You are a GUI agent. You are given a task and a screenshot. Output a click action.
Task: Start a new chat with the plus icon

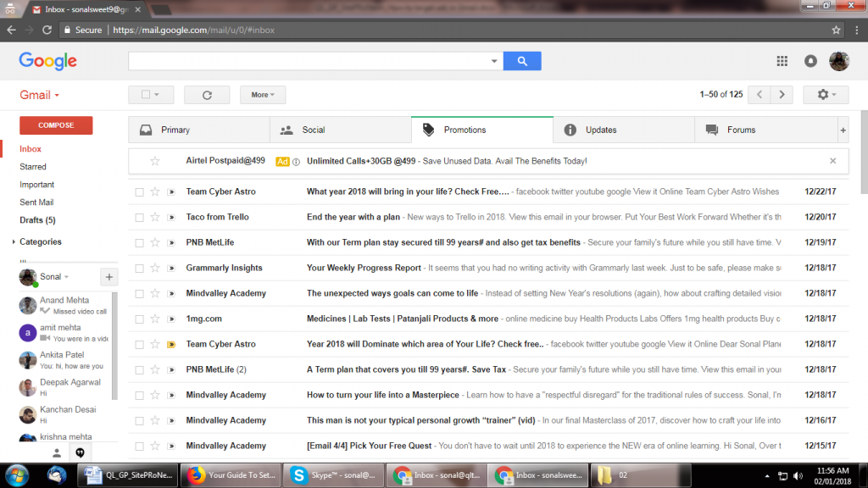108,277
